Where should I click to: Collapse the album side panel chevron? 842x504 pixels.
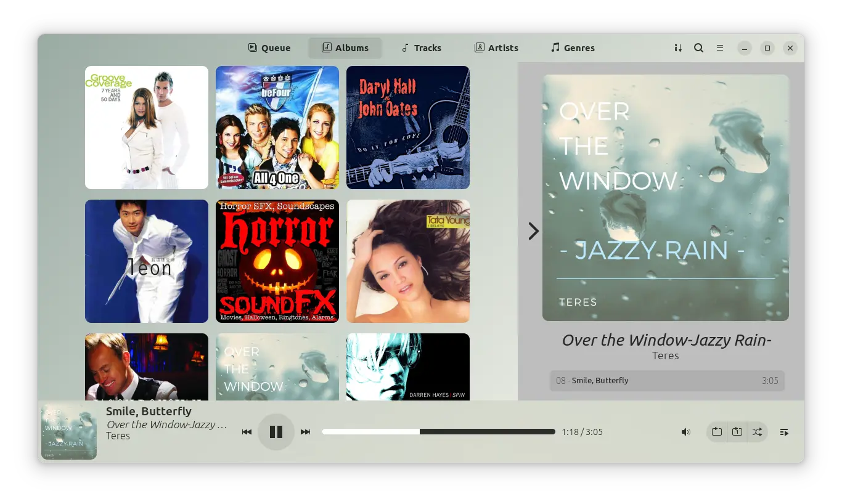[x=533, y=231]
